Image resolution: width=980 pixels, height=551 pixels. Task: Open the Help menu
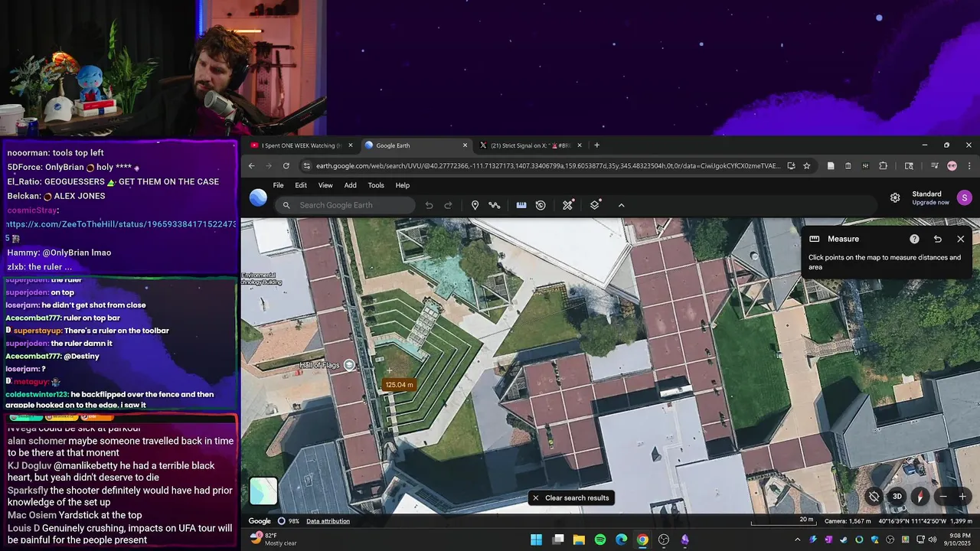(402, 185)
